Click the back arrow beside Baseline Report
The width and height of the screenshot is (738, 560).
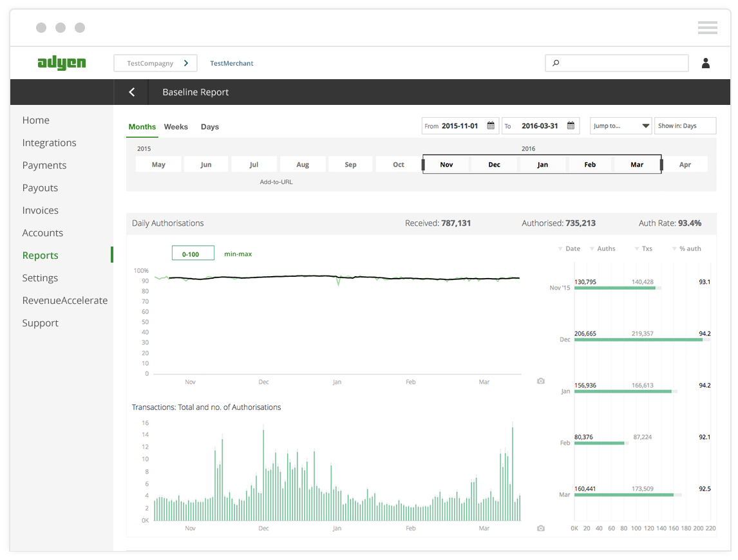pos(132,92)
